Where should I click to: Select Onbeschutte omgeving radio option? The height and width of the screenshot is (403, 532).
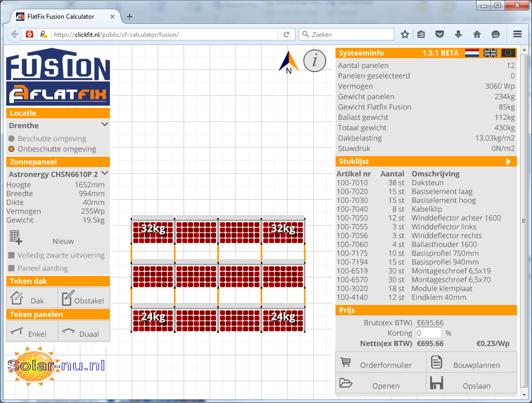tap(11, 149)
